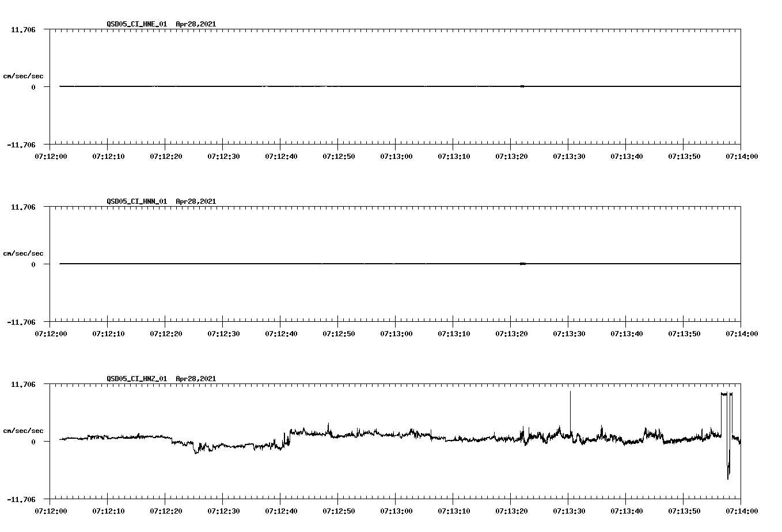782x532 pixels.
Task: Select the 11.706 upper amplitude label on HNE plot
Action: tap(23, 28)
